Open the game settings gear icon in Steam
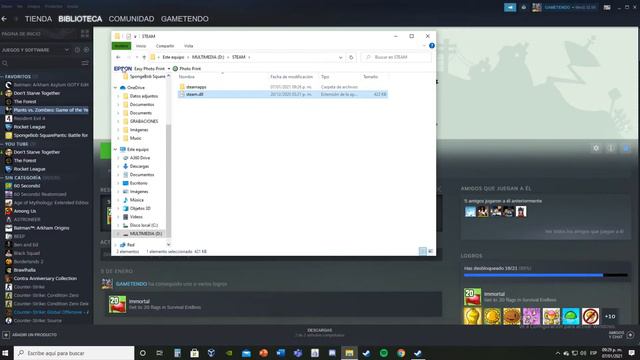 (596, 148)
